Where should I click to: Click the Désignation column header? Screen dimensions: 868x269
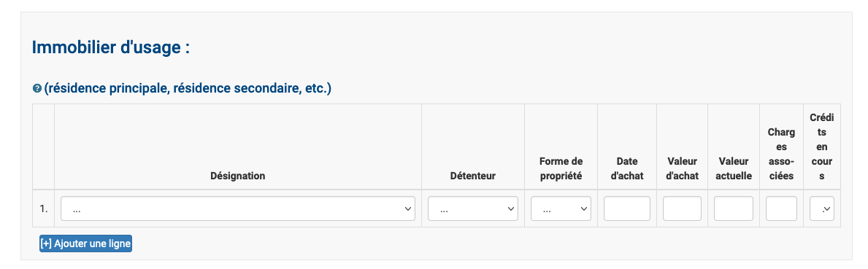pos(238,176)
